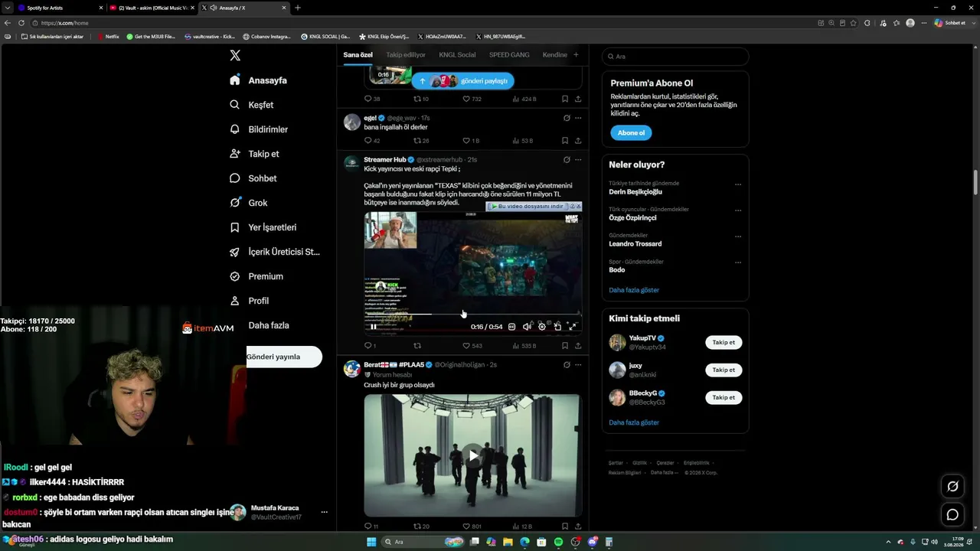Screen dimensions: 980x551
Task: Open the X logo home link
Action: 235,55
